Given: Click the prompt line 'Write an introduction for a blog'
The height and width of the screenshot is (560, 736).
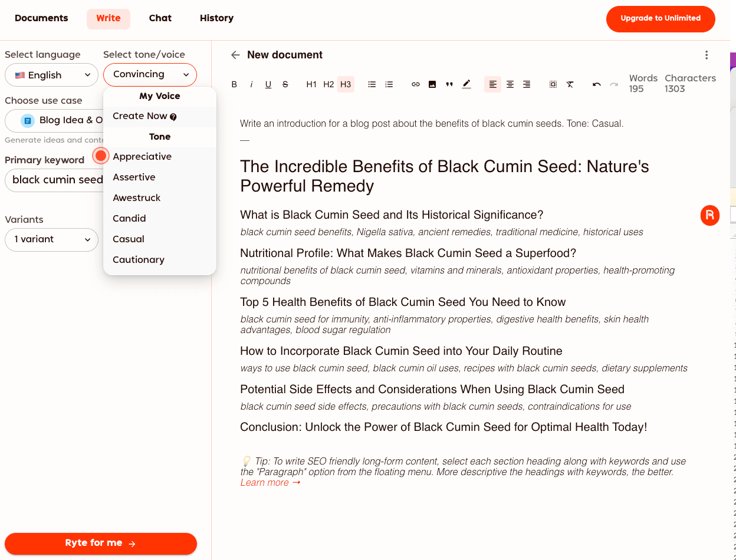Looking at the screenshot, I should pos(432,124).
